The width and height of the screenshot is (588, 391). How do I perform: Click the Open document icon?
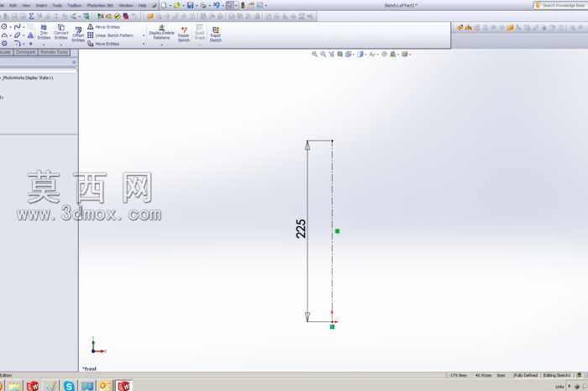click(176, 5)
